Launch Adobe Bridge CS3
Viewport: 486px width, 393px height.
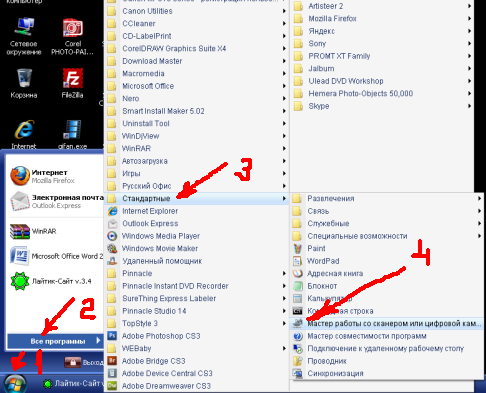[x=197, y=361]
